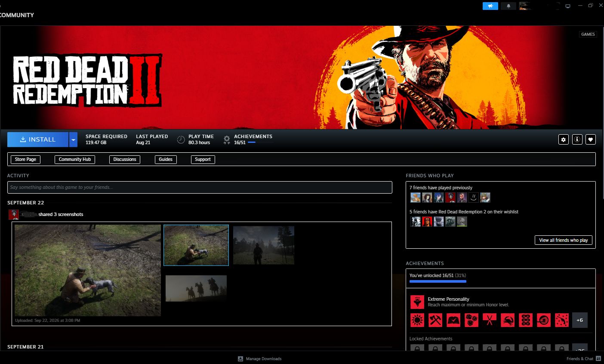
Task: Show game info with the info icon
Action: click(577, 139)
